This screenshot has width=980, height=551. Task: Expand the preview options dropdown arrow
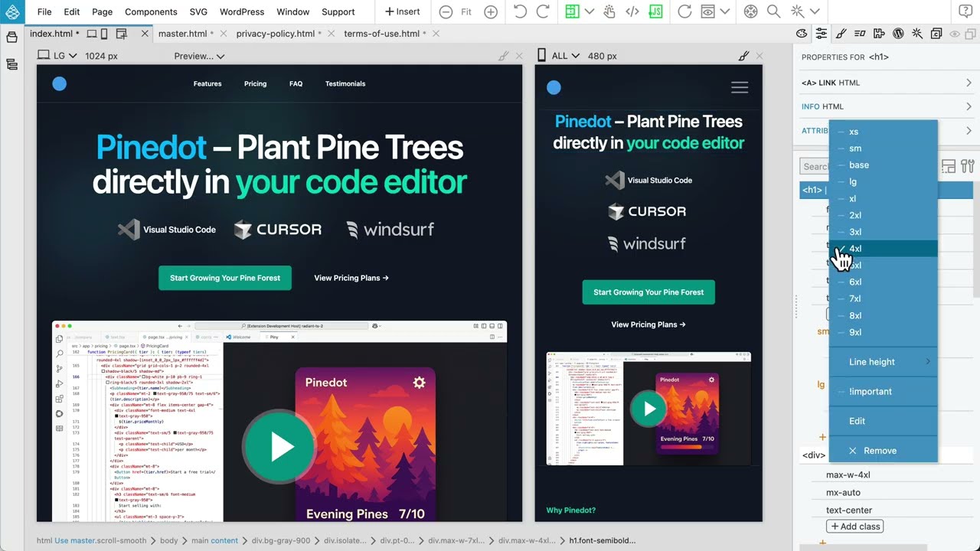pos(725,12)
